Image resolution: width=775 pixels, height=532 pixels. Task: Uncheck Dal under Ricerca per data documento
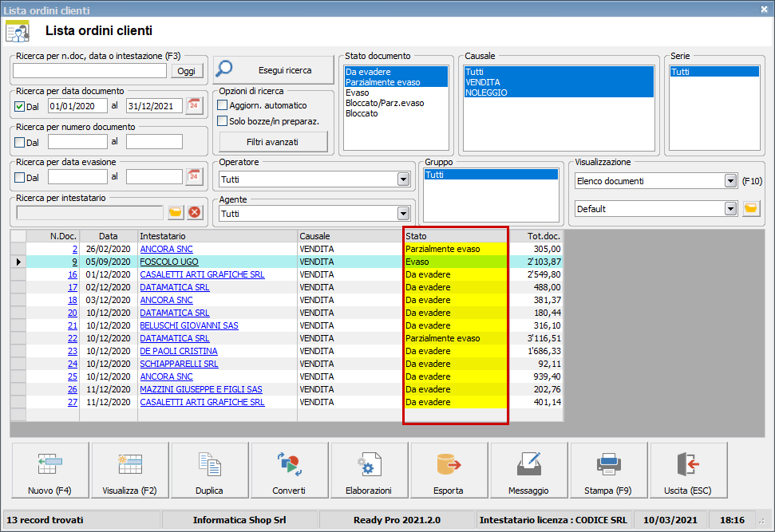[21, 105]
